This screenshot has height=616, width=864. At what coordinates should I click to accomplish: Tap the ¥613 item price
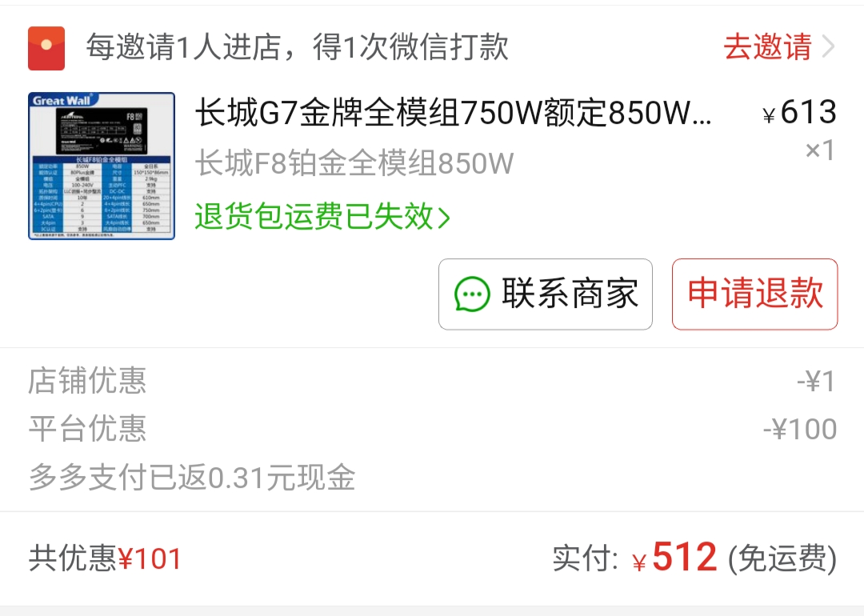tap(799, 112)
